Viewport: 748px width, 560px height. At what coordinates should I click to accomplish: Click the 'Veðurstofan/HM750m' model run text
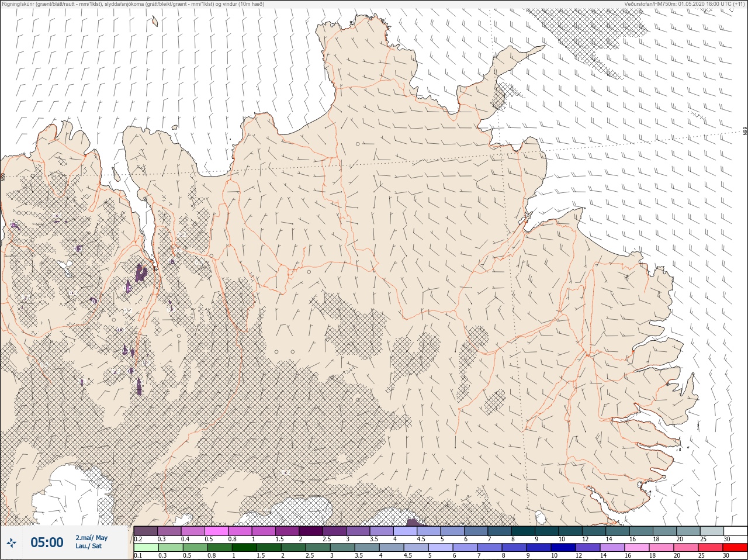pos(685,4)
